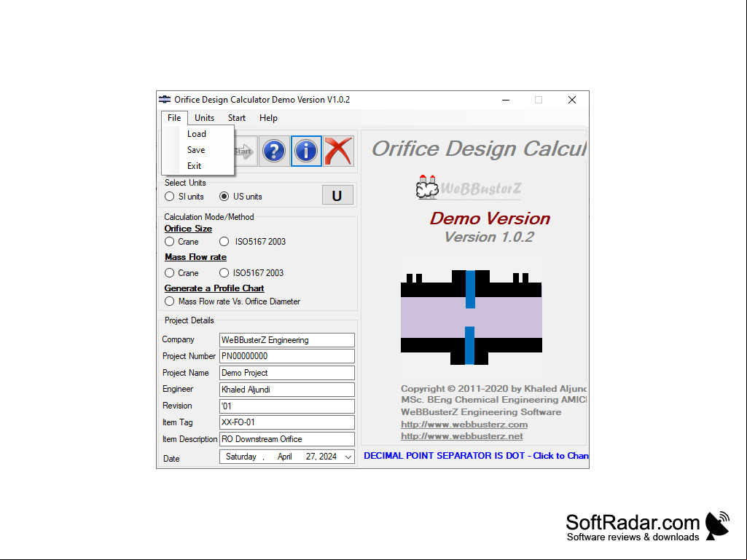The image size is (747, 560).
Task: Open the Help menu
Action: click(x=268, y=118)
